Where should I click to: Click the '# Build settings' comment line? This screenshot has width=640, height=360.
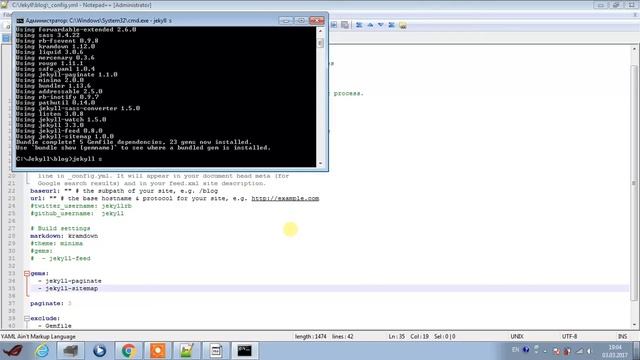pos(60,229)
